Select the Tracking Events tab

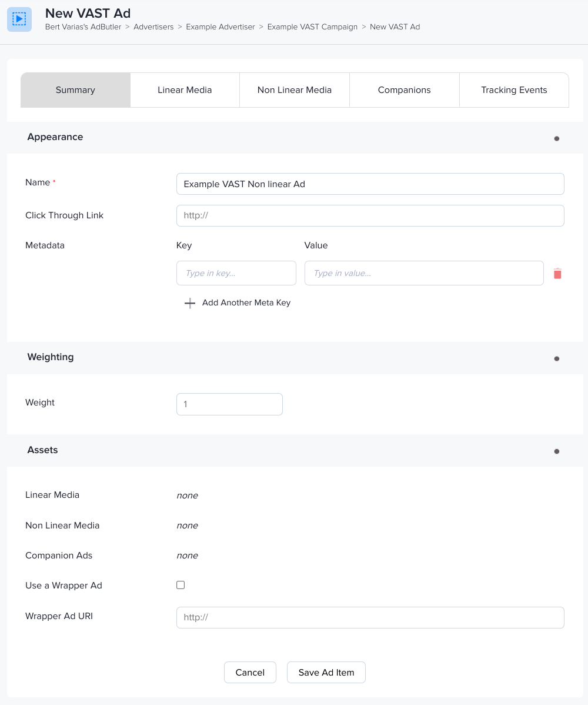(514, 90)
